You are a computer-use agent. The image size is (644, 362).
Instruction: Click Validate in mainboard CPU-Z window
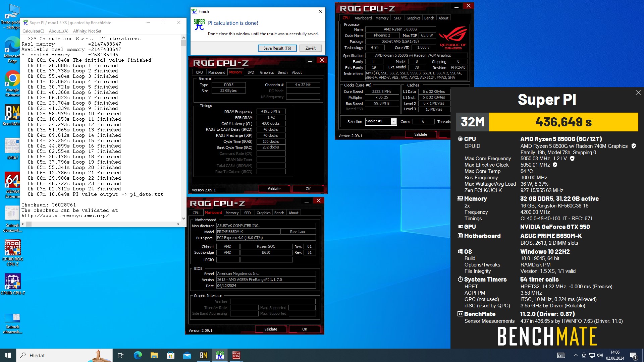click(x=271, y=329)
